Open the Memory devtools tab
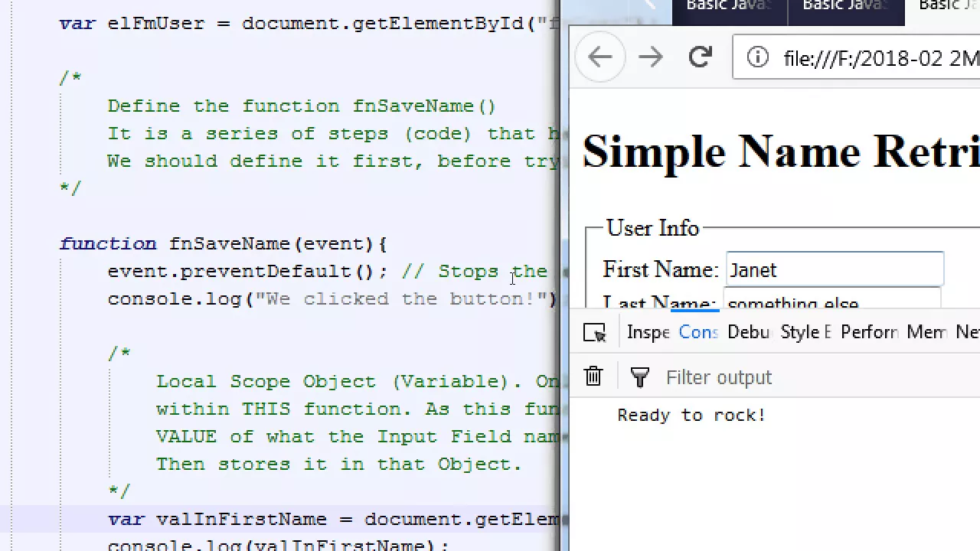The image size is (980, 551). tap(926, 332)
